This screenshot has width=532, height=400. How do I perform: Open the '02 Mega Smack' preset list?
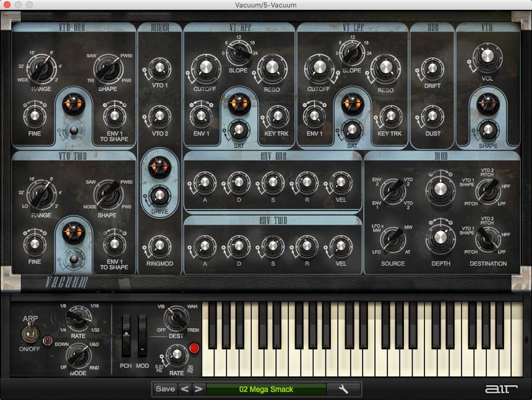[x=266, y=389]
